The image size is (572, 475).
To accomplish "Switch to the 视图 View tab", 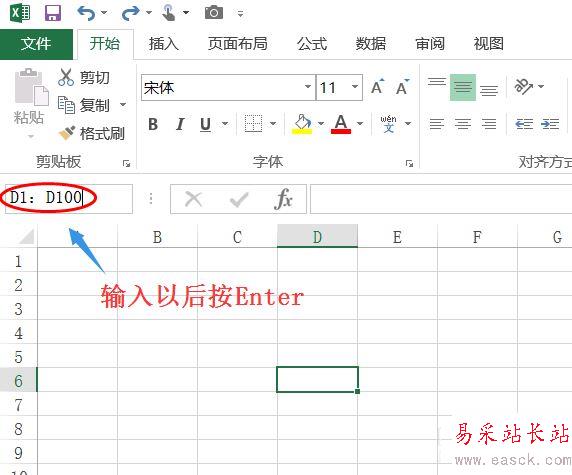I will pos(488,44).
